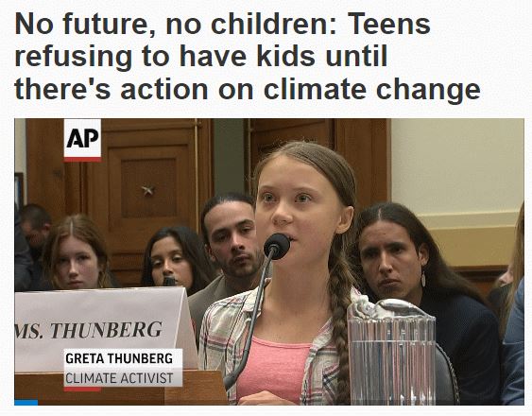Screen dimensions: 532x416
Task: Click the bearded man behind the speaker
Action: (232, 237)
